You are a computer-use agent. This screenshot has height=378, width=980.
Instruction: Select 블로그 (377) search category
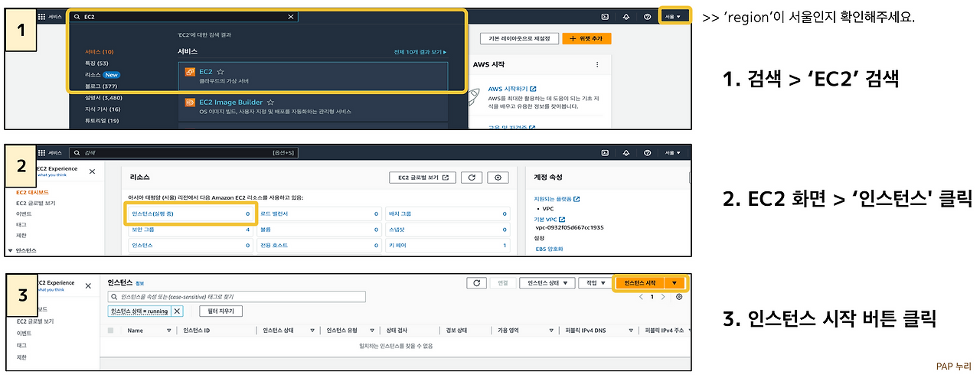click(101, 86)
